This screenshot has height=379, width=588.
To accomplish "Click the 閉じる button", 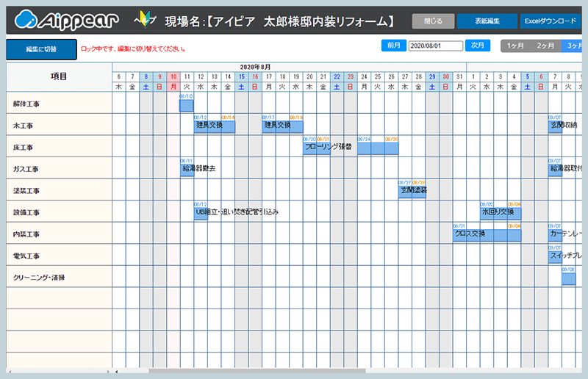I will point(433,21).
